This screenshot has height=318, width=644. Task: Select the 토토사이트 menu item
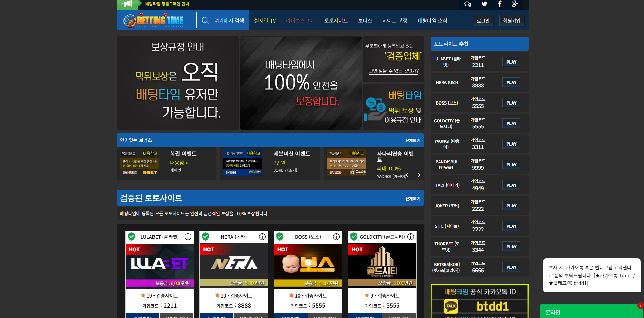336,20
